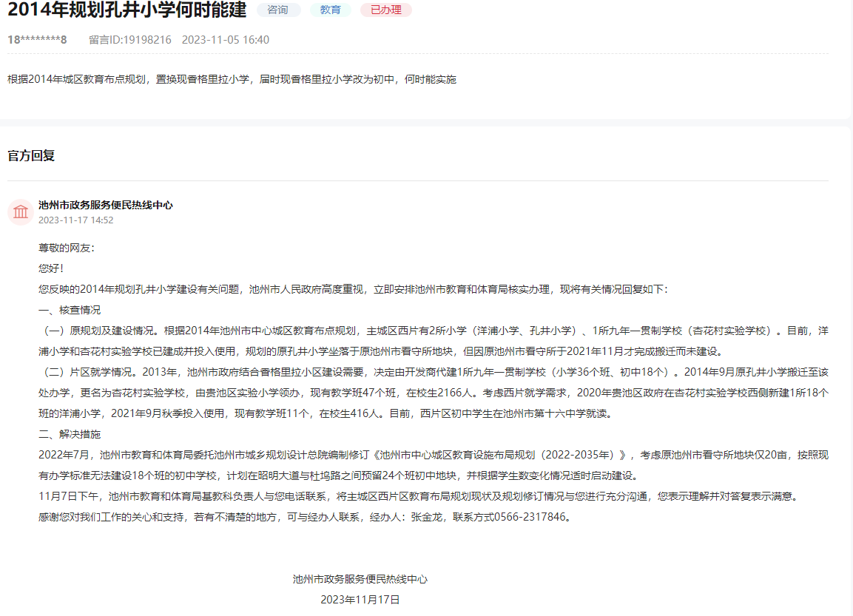Click the signature date 2023年11月17日
853x616 pixels.
[x=360, y=600]
